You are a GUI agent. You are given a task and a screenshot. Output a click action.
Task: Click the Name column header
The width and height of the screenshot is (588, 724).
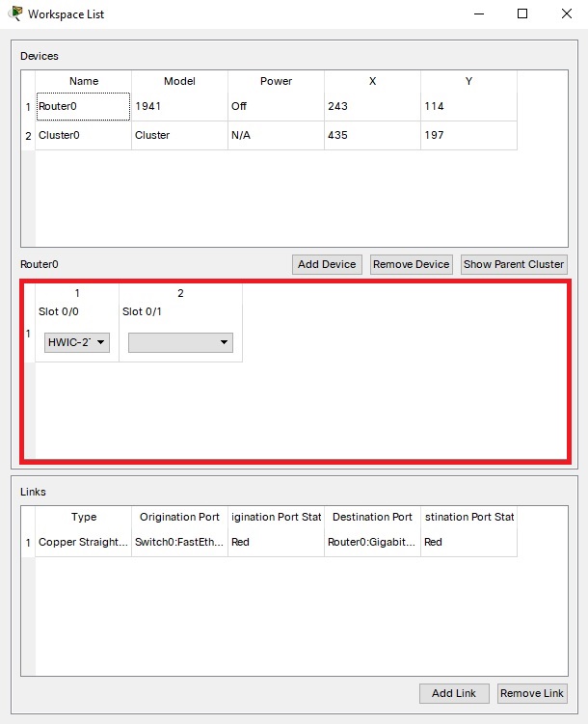pos(84,81)
